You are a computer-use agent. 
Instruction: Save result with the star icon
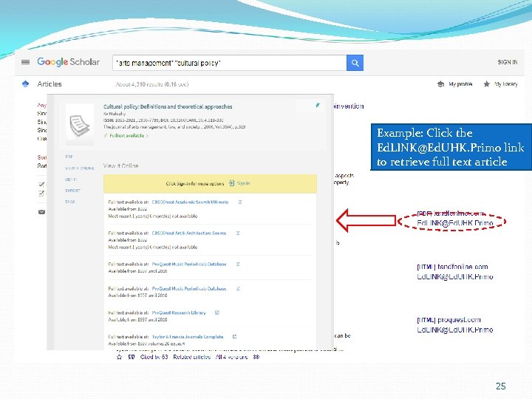pyautogui.click(x=120, y=357)
